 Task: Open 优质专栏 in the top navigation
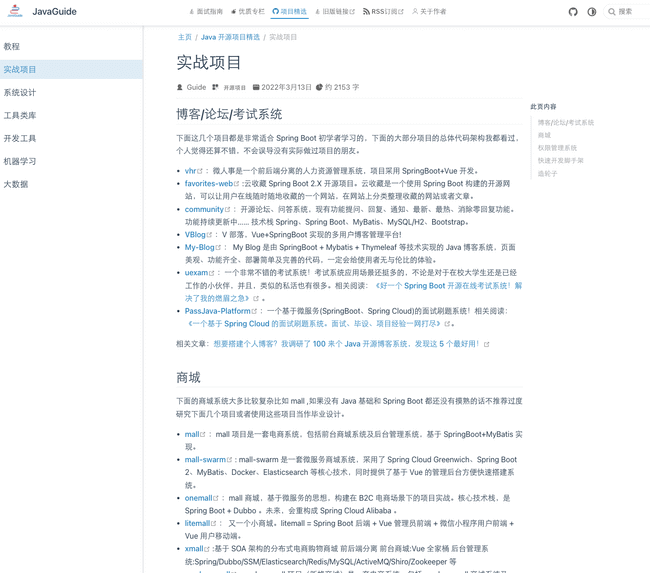[x=248, y=12]
